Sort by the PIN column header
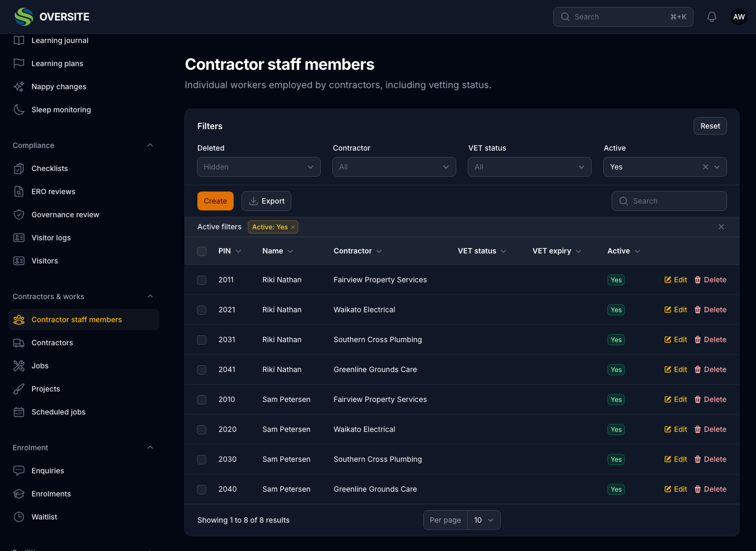Screen dimensions: 756x551 coord(230,251)
